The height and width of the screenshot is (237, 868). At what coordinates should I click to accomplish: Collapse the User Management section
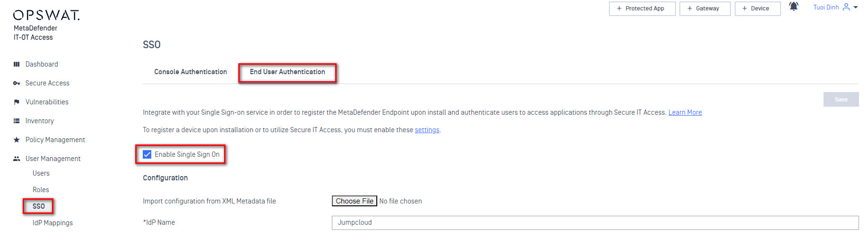pyautogui.click(x=53, y=159)
